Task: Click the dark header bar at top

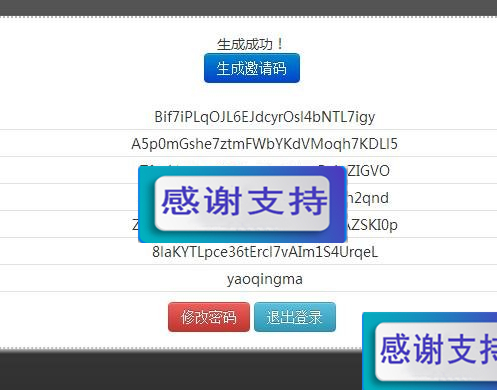Action: coord(248,8)
